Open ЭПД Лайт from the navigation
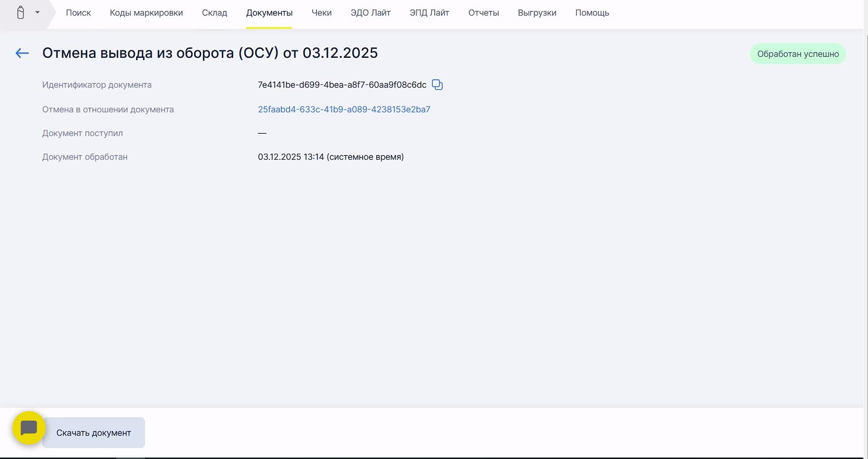 (429, 13)
